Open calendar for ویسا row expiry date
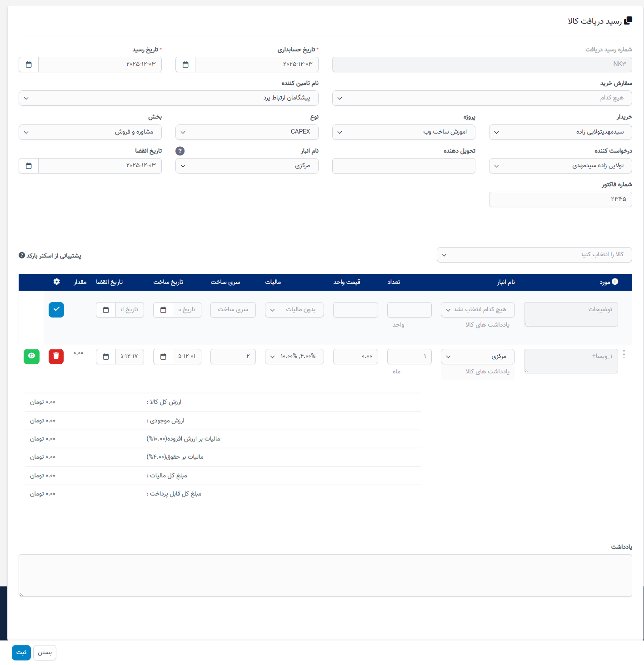 pos(106,357)
